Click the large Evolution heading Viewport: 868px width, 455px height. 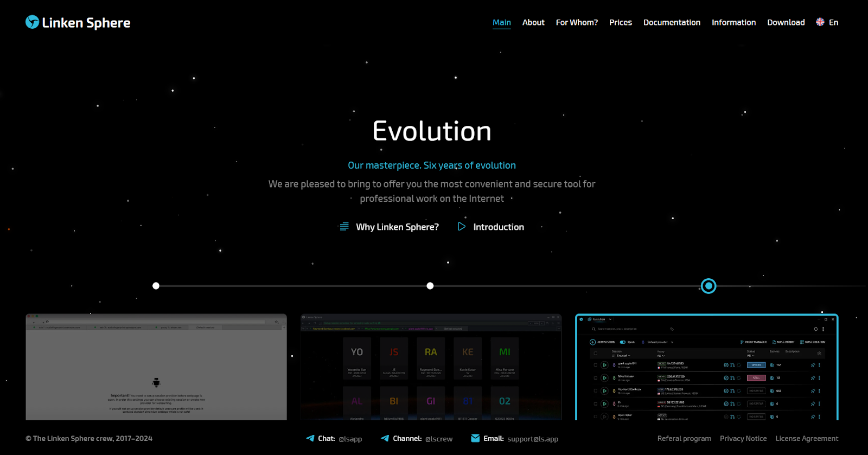tap(432, 131)
